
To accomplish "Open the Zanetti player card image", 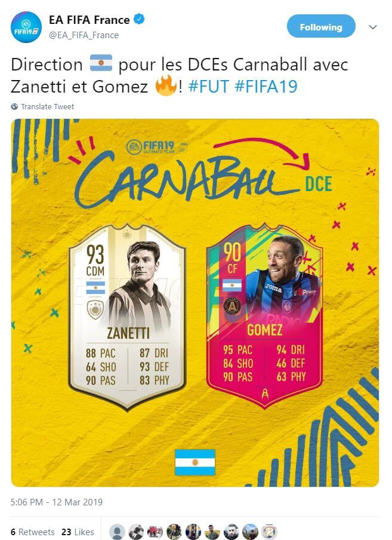I will [128, 317].
